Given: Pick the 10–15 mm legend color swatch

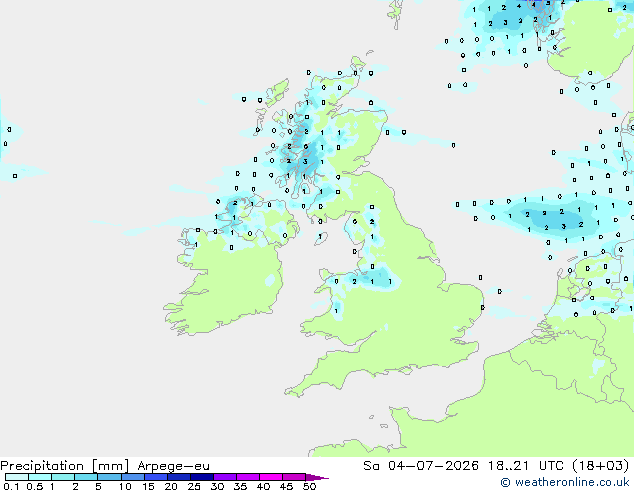Looking at the screenshot, I should click(132, 477).
